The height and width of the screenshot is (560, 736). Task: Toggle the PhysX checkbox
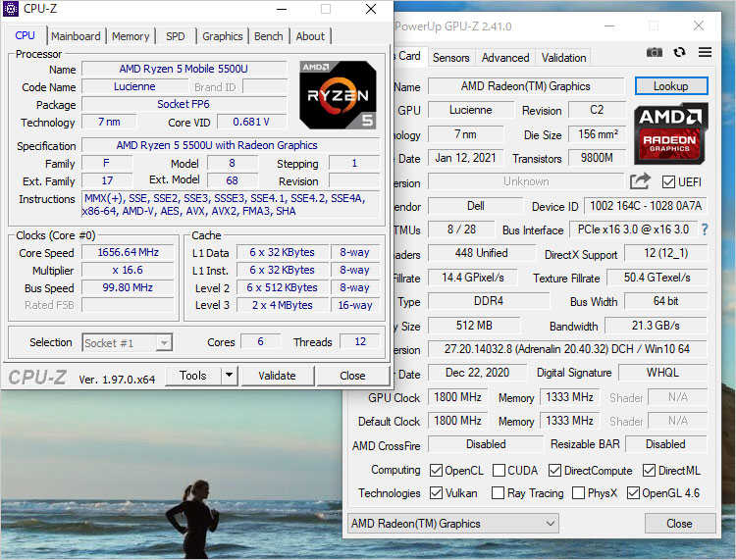(x=578, y=493)
